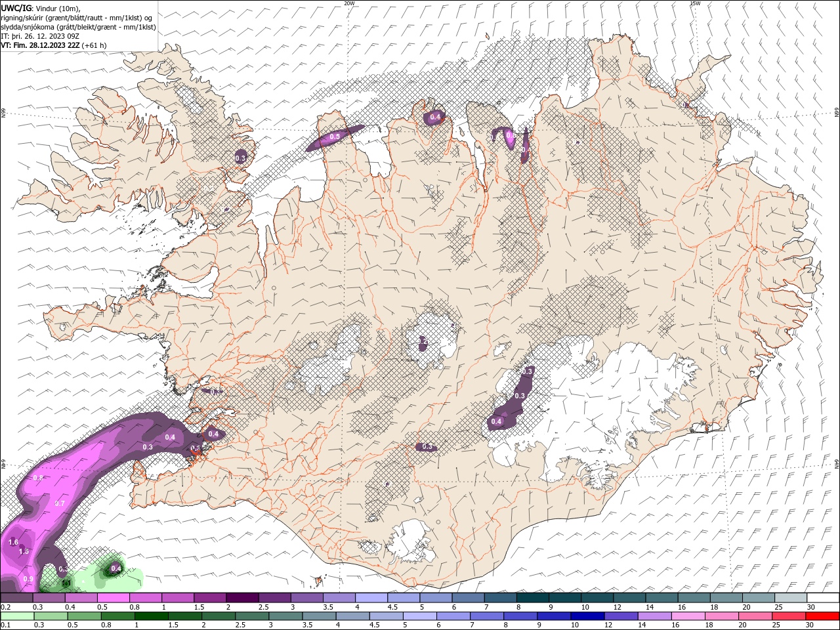Click the '(+61 h)' forecast offset text

(94, 45)
